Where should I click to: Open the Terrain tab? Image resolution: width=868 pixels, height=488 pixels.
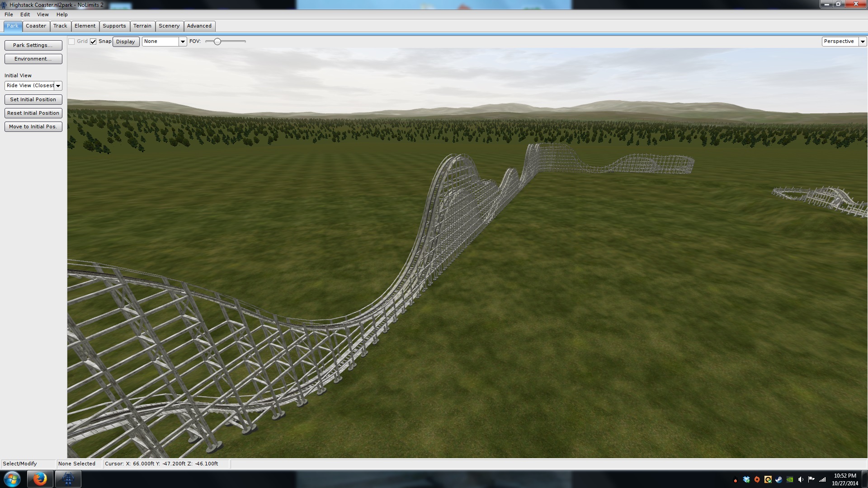pos(142,26)
